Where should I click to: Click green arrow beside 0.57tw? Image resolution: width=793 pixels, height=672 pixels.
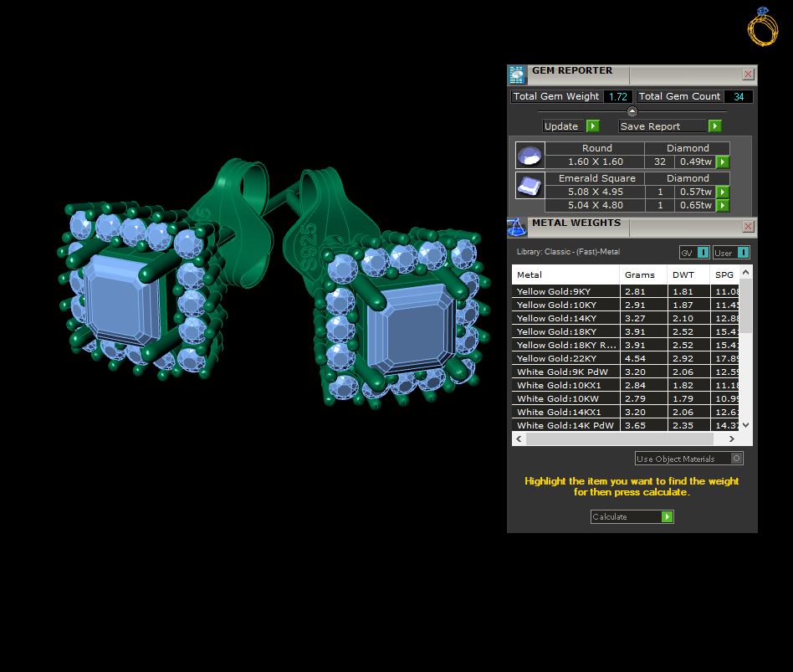(x=723, y=192)
